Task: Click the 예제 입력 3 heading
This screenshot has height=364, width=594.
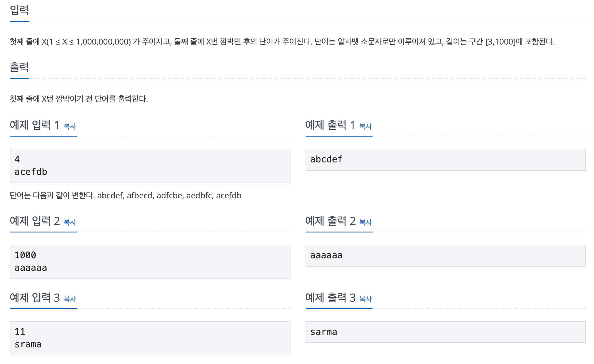Action: click(x=35, y=298)
